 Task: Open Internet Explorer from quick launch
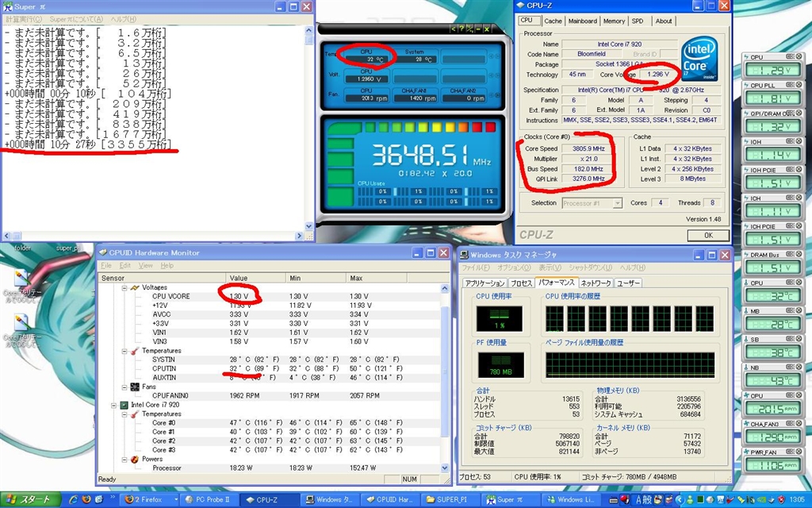(x=74, y=500)
